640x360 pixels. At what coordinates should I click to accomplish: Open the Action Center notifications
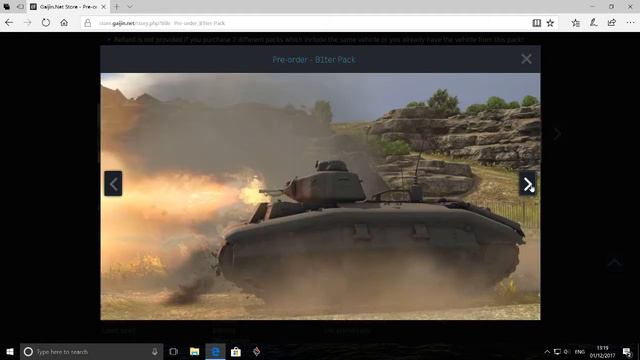627,351
